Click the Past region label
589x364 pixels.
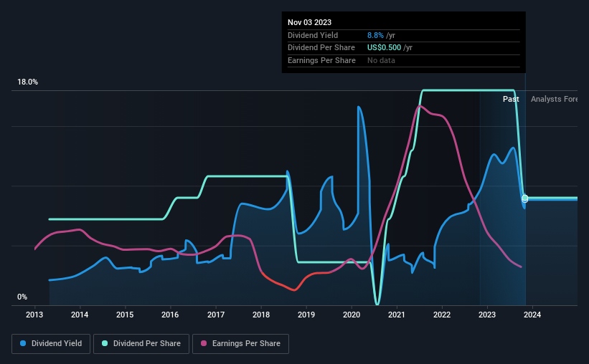tap(511, 99)
